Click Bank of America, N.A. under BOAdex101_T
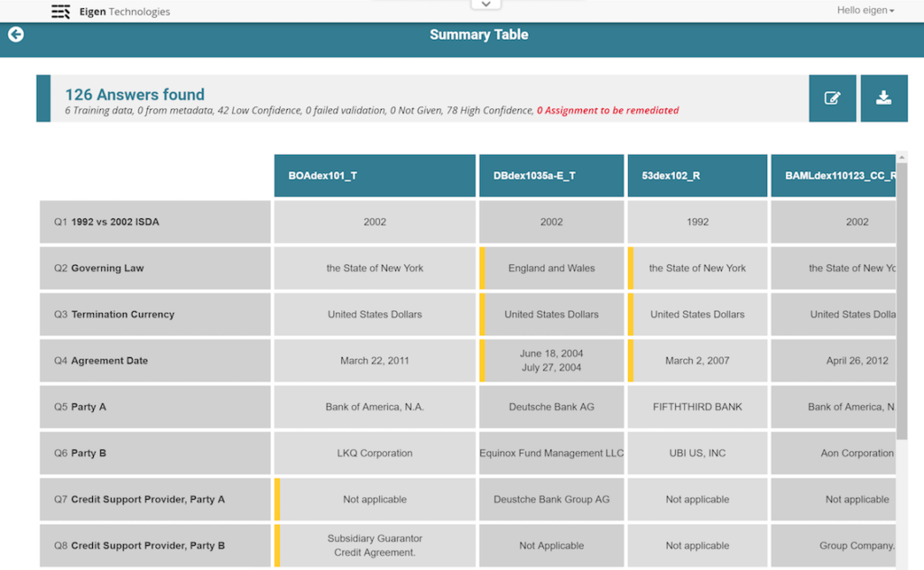This screenshot has height=570, width=924. click(374, 407)
